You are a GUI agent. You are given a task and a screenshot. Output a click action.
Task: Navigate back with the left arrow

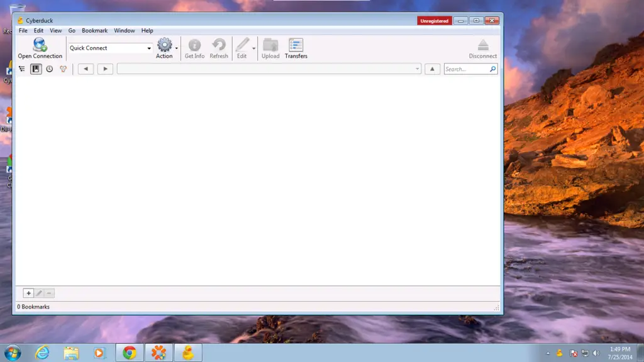click(86, 69)
